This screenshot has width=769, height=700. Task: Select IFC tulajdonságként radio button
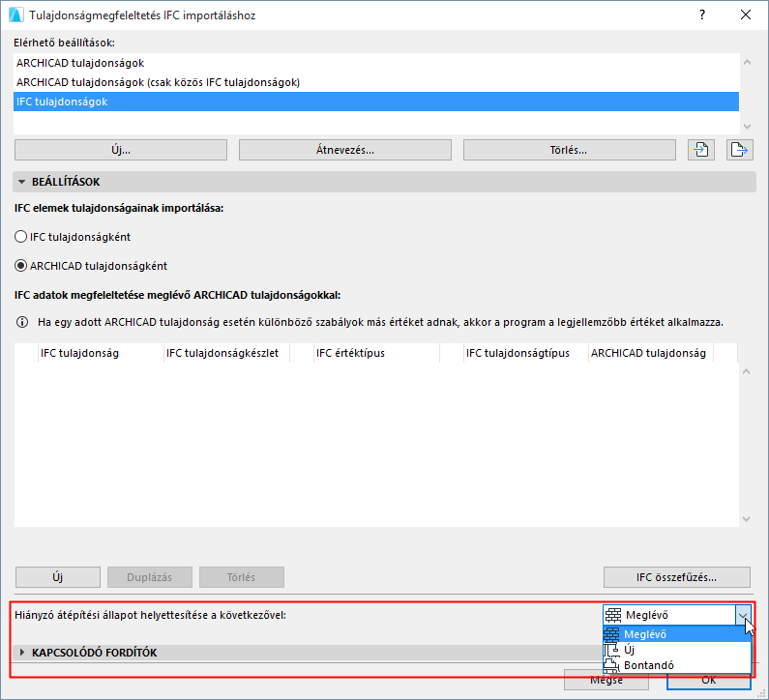point(20,237)
